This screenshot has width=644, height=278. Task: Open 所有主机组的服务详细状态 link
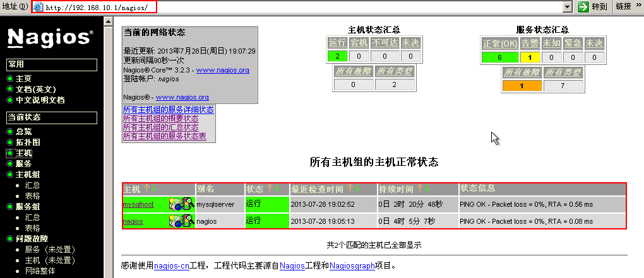169,110
